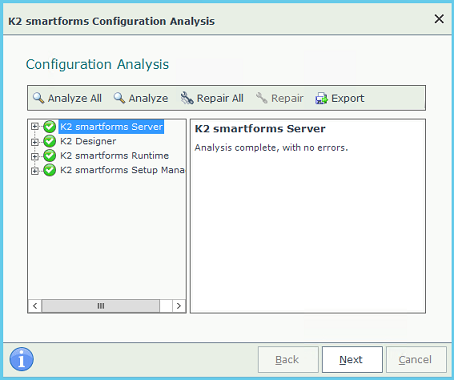Expand the K2 smartforms Server node
The image size is (454, 380).
(x=35, y=126)
